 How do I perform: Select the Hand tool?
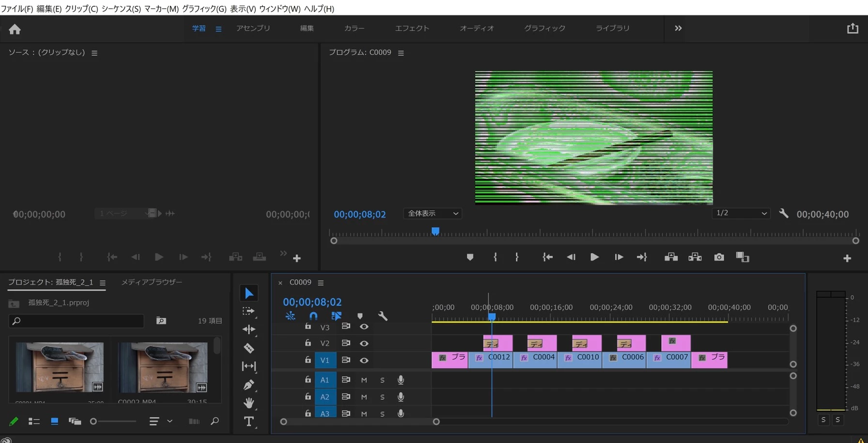[249, 403]
